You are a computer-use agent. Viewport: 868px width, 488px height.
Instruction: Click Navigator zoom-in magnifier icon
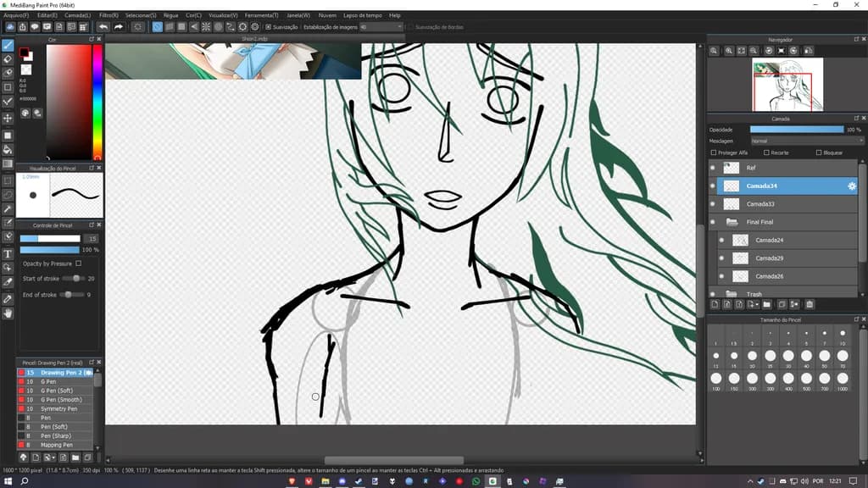[x=729, y=50]
